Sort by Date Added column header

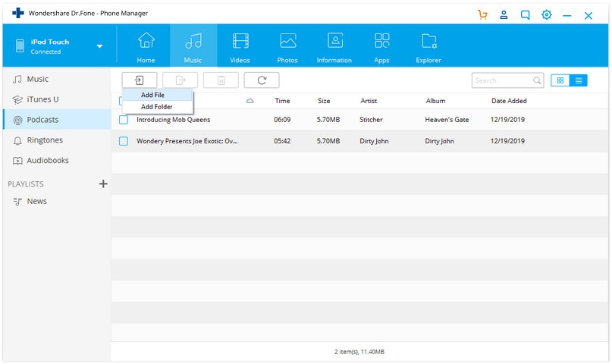[509, 101]
